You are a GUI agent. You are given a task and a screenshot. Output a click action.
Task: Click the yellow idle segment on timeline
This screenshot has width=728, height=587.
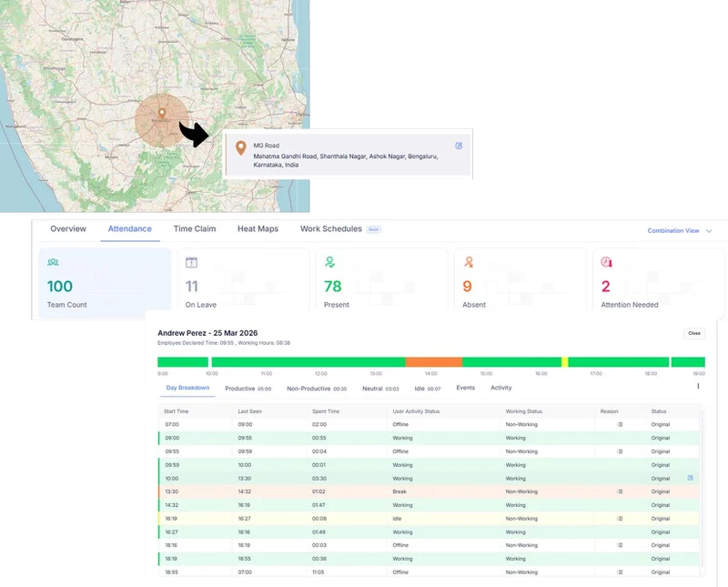(x=564, y=362)
